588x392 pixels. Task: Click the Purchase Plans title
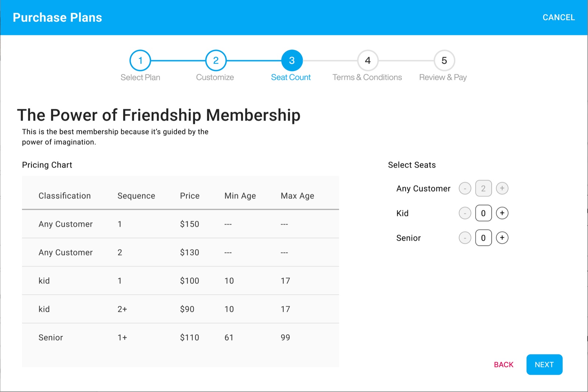coord(57,18)
